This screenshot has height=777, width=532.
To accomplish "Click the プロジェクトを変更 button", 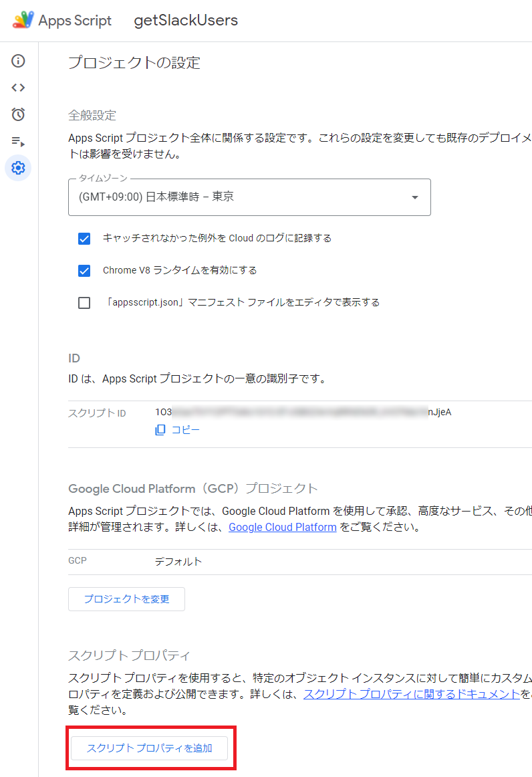I will pos(127,599).
